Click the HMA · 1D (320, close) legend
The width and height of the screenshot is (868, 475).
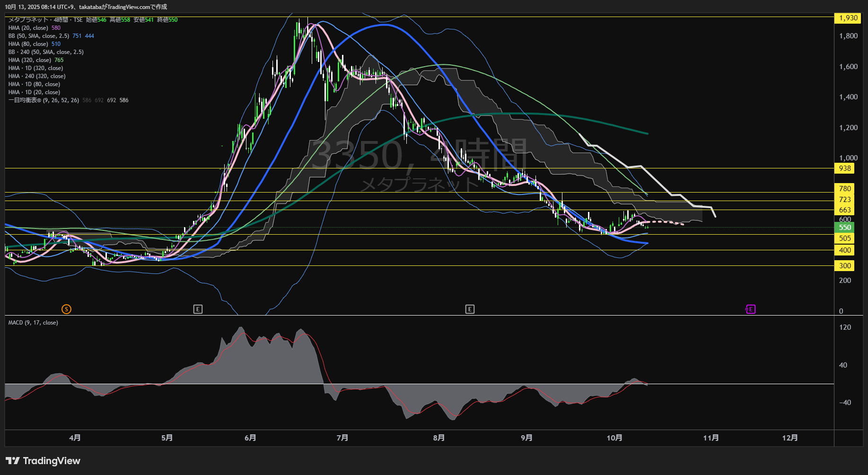[36, 68]
